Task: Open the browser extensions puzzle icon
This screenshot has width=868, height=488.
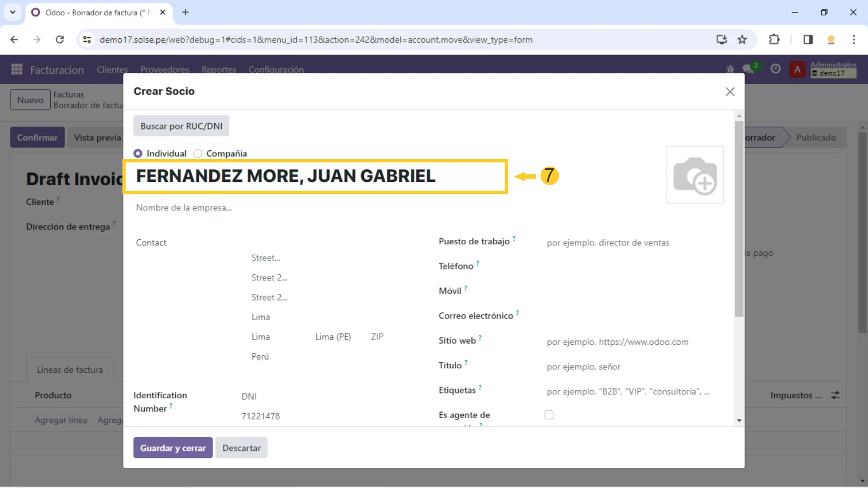Action: coord(774,39)
